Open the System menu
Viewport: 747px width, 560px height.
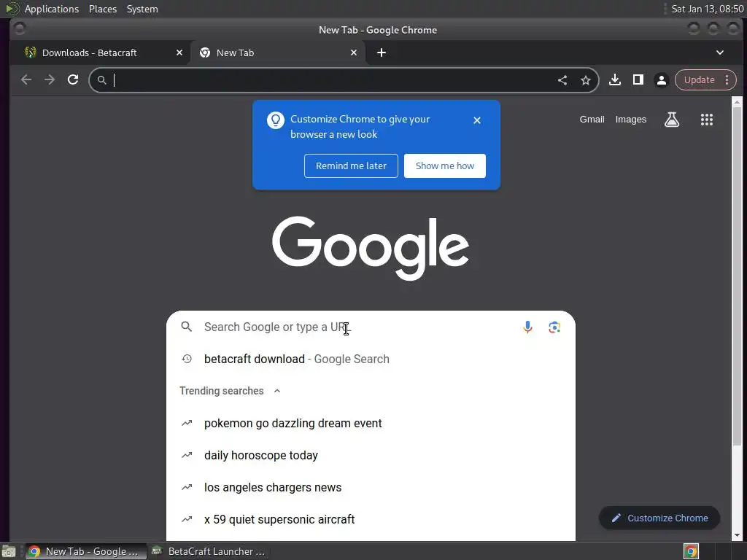coord(142,9)
